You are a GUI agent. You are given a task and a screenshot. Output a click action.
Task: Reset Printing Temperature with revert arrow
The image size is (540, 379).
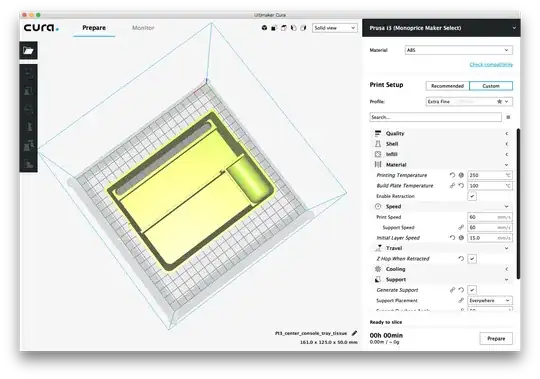pyautogui.click(x=452, y=175)
